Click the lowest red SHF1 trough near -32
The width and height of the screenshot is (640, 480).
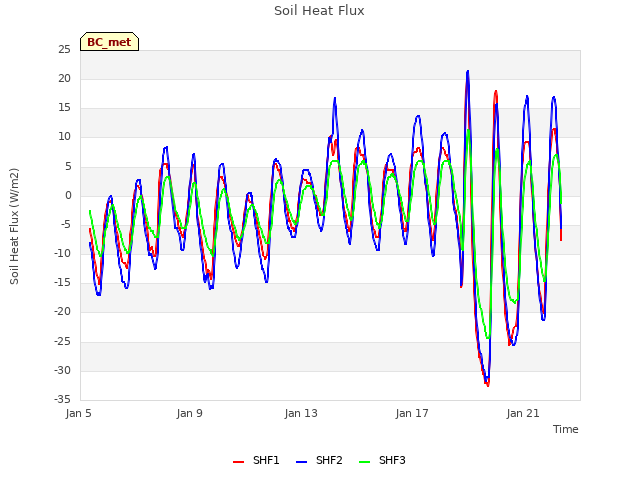(x=488, y=385)
